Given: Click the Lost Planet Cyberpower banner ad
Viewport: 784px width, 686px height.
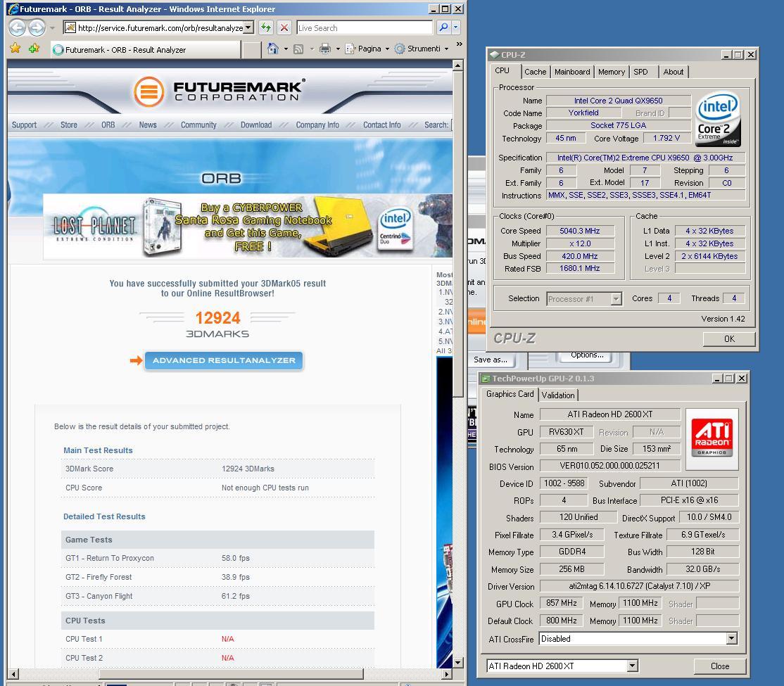Looking at the screenshot, I should point(248,226).
